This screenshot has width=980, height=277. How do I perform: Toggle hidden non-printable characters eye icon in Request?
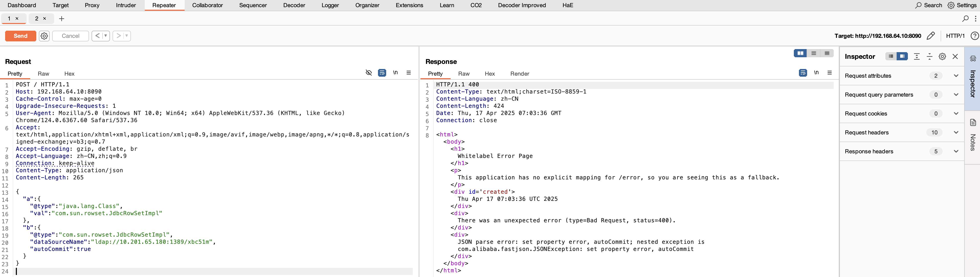coord(369,73)
